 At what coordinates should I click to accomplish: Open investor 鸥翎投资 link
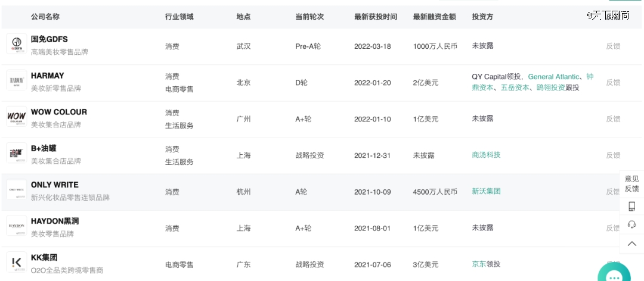click(x=551, y=88)
